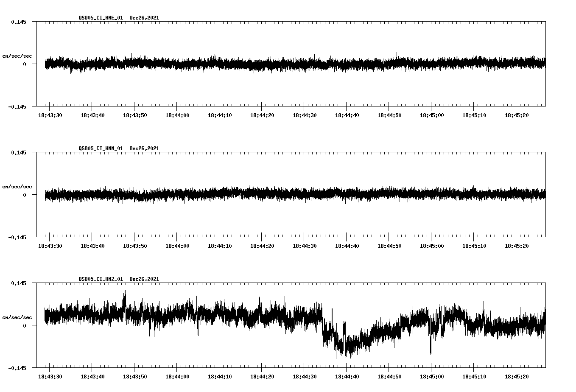Select the -0.145 lower limit on HNE plot
The image size is (576, 392).
(x=17, y=106)
